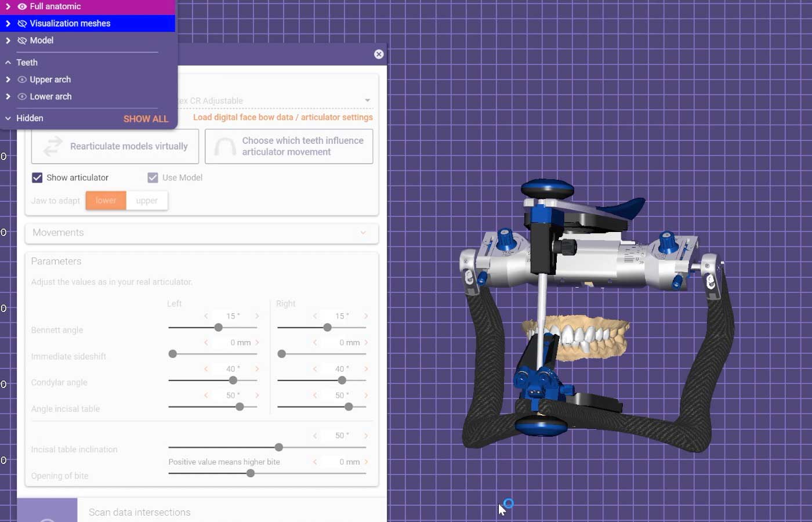This screenshot has width=812, height=522.
Task: Toggle the Use Model checkbox
Action: tap(153, 177)
